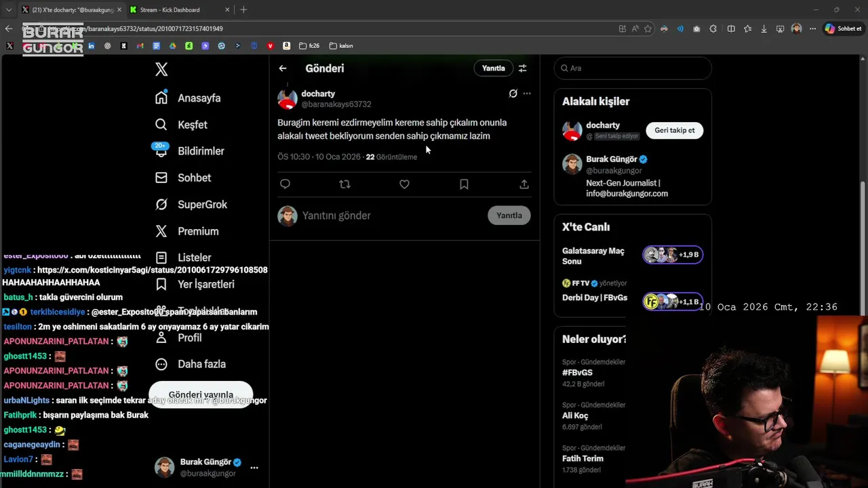Bookmark the post

464,184
